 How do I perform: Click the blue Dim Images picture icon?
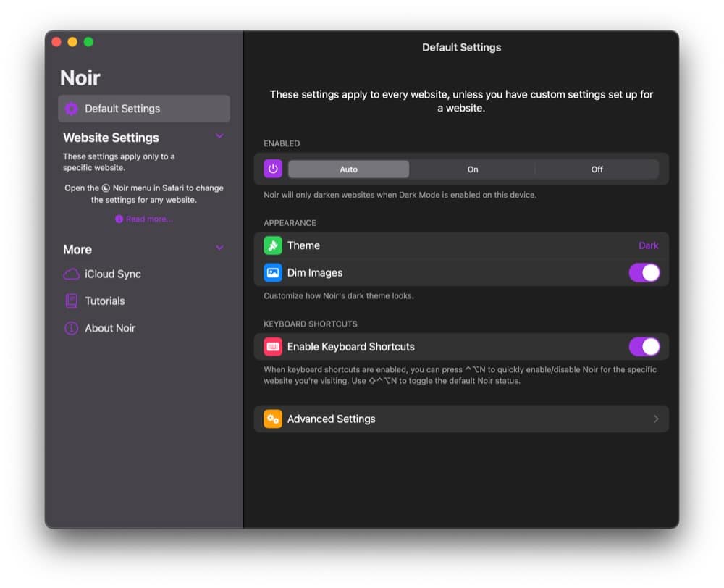(273, 273)
